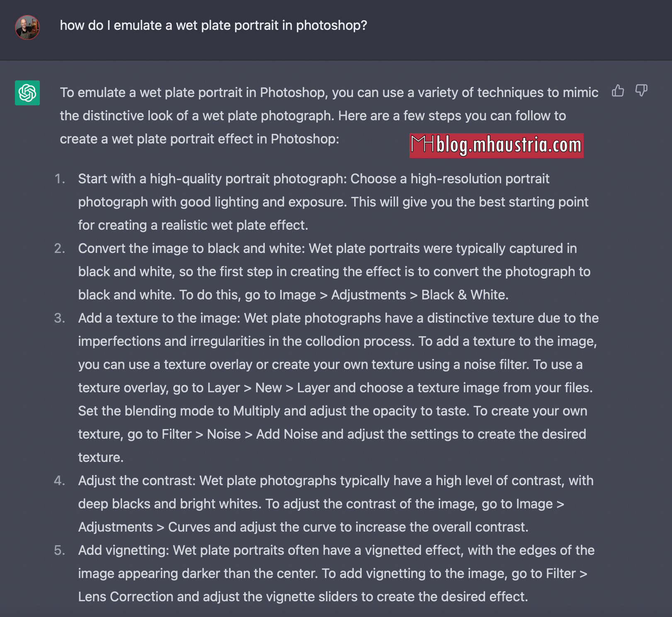Click the intro paragraph starting 'To emulate a wet plate'
The width and height of the screenshot is (672, 617).
(329, 116)
